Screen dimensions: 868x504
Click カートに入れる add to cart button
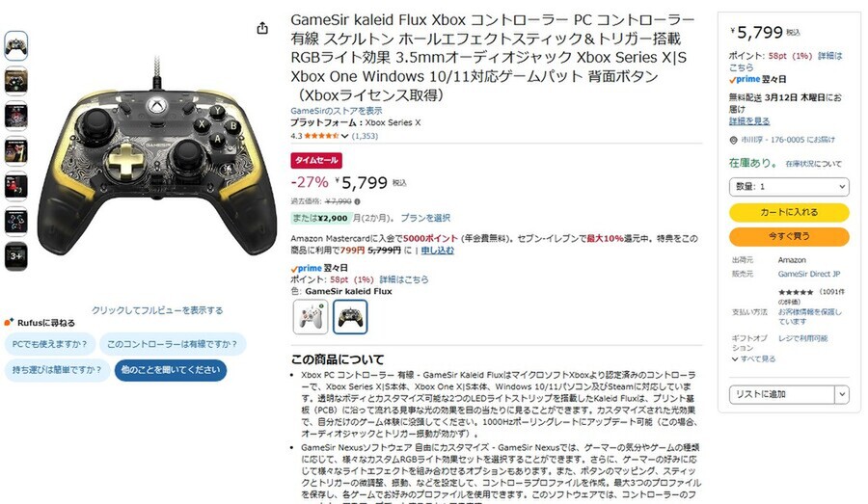[789, 212]
